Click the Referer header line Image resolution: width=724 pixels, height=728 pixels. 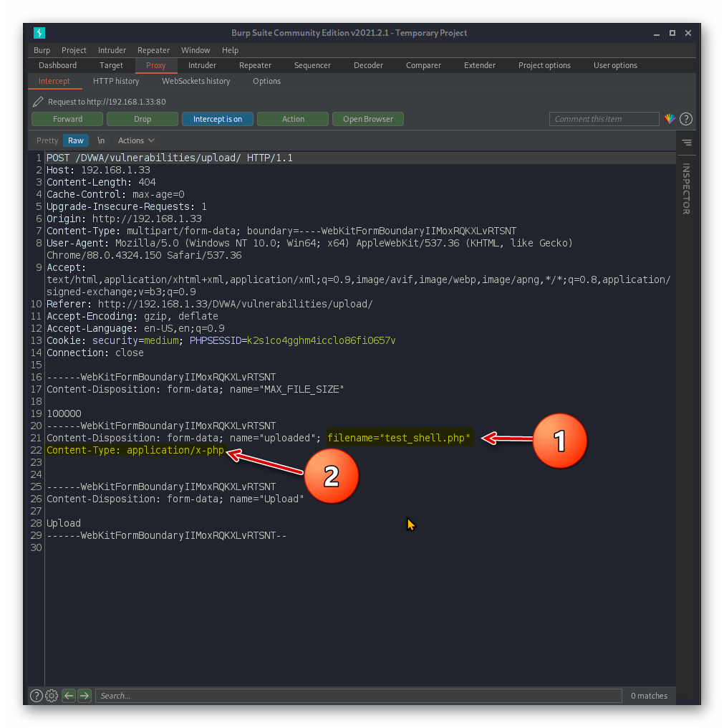click(x=209, y=304)
